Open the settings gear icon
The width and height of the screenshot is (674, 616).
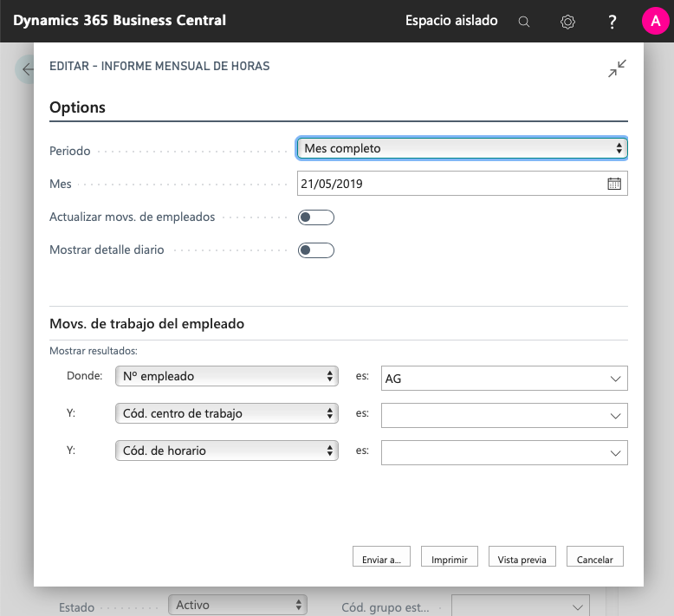point(568,22)
